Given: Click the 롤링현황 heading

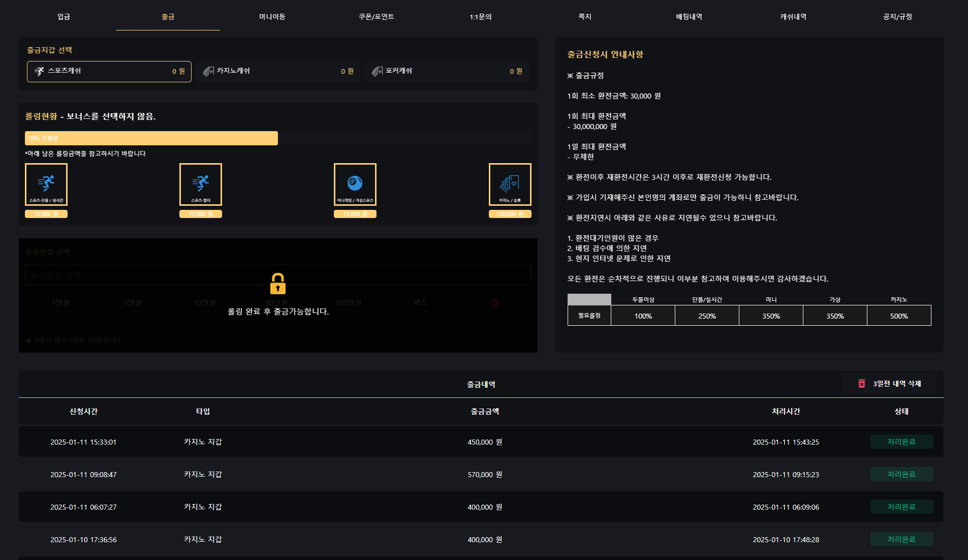Looking at the screenshot, I should pos(41,116).
